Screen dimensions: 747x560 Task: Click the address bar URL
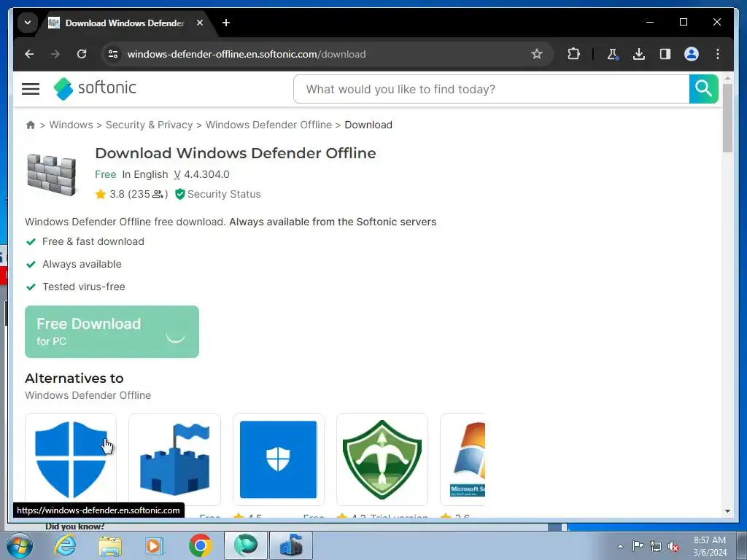(x=247, y=54)
